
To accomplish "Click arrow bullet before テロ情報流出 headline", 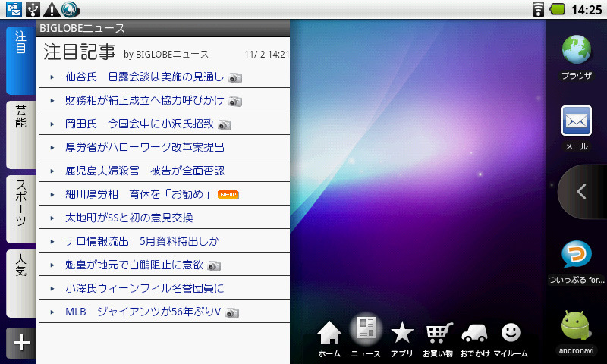I will click(x=52, y=242).
